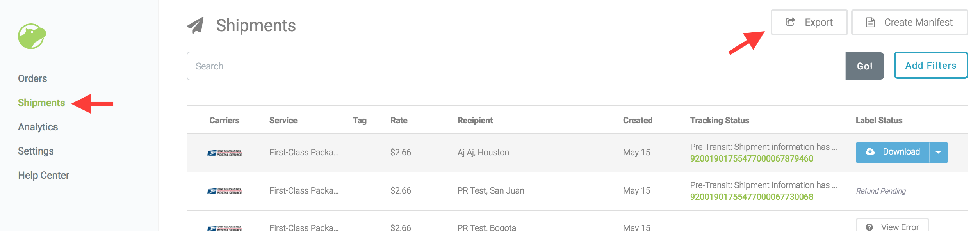Click the Export share icon
Screen dimensions: 980x231
click(790, 22)
